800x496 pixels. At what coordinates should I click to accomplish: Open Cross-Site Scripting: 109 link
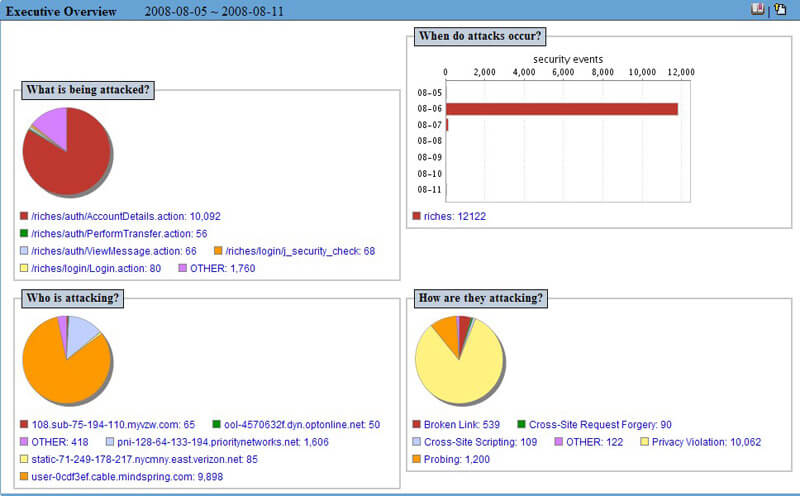pos(481,442)
